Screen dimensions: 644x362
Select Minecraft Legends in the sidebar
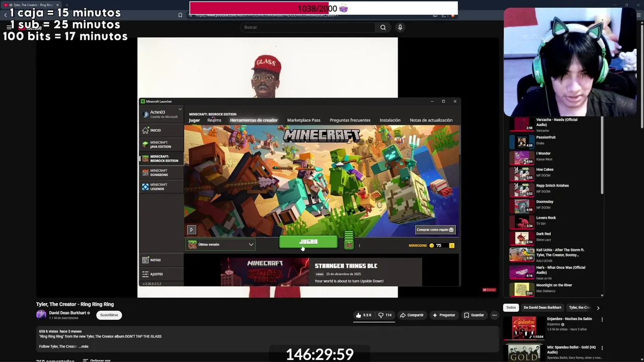coord(161,187)
